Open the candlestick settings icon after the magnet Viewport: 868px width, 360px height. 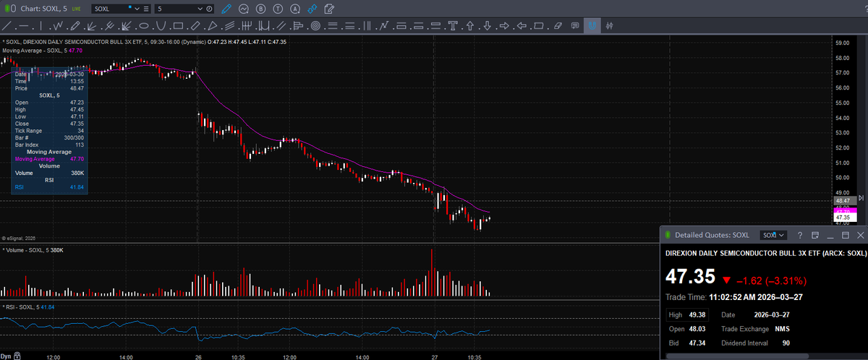pyautogui.click(x=610, y=26)
